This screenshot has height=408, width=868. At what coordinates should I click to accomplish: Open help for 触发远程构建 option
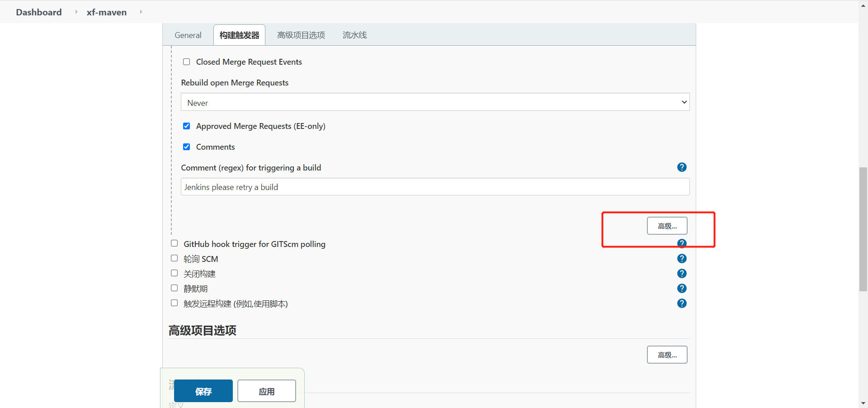(x=682, y=303)
